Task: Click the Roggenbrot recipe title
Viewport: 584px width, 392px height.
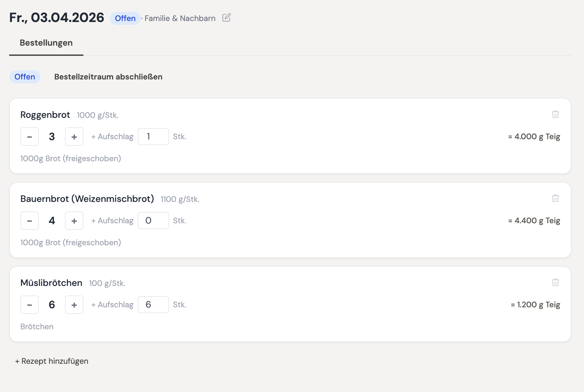Action: (45, 115)
